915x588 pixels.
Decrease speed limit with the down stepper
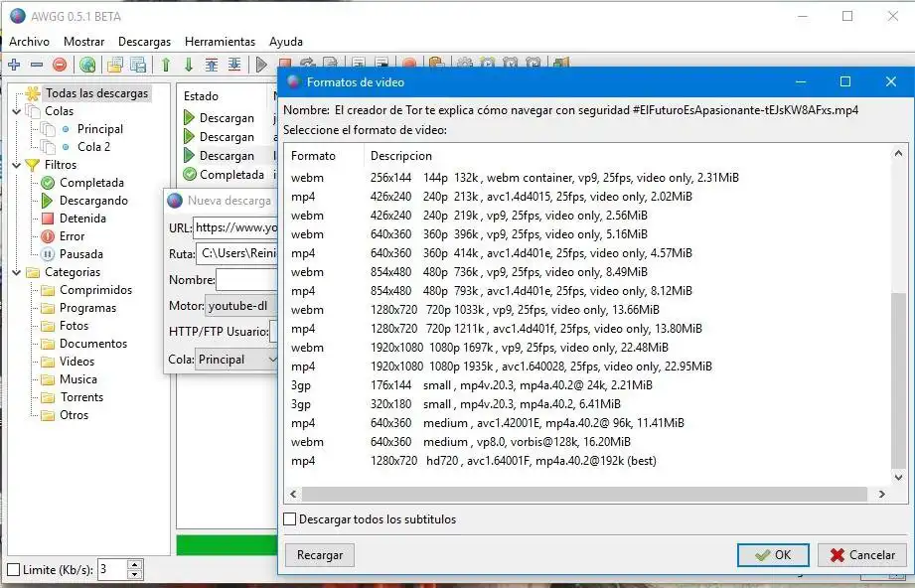(135, 574)
